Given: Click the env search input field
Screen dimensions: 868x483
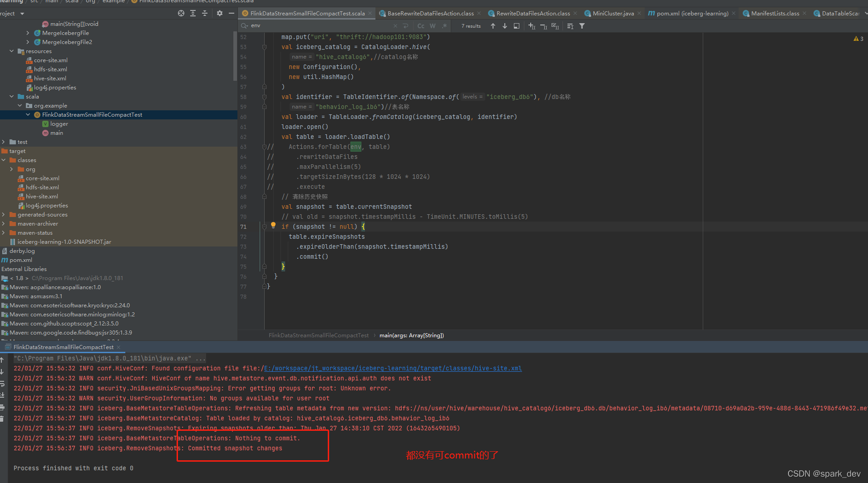Looking at the screenshot, I should click(x=320, y=26).
